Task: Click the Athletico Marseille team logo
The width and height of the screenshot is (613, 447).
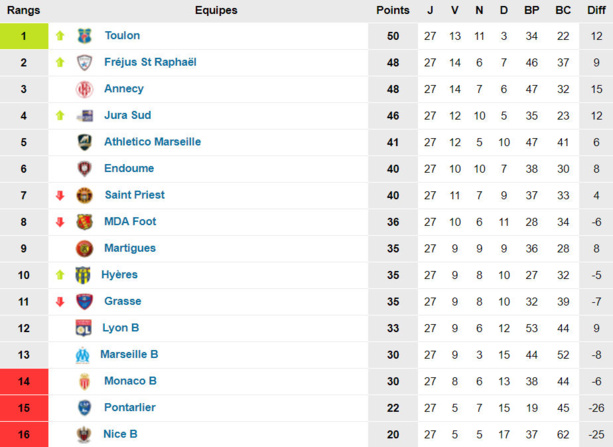Action: 84,142
